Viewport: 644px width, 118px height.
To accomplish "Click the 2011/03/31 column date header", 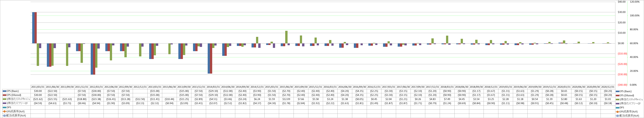I will point(38,87).
